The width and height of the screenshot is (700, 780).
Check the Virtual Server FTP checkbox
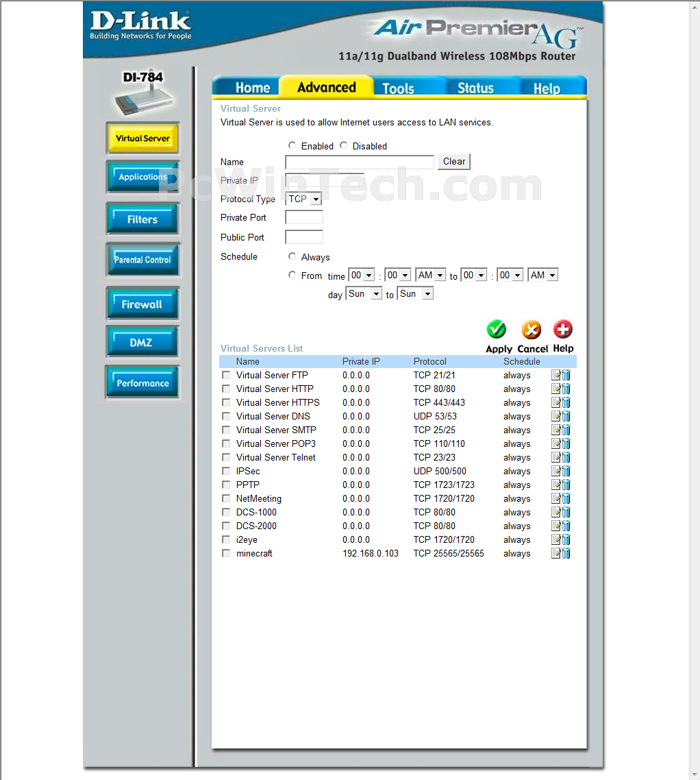click(x=226, y=375)
